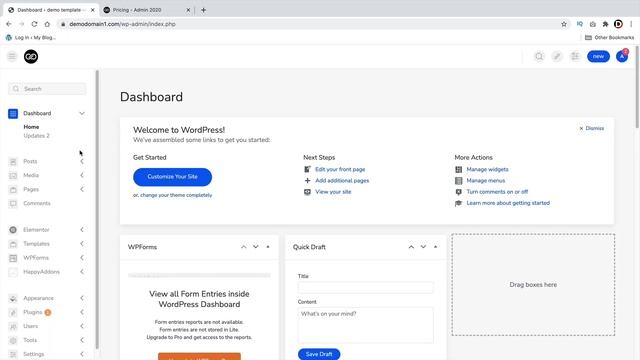Follow the View your site link
Viewport: 640px width, 360px height.
pyautogui.click(x=333, y=192)
